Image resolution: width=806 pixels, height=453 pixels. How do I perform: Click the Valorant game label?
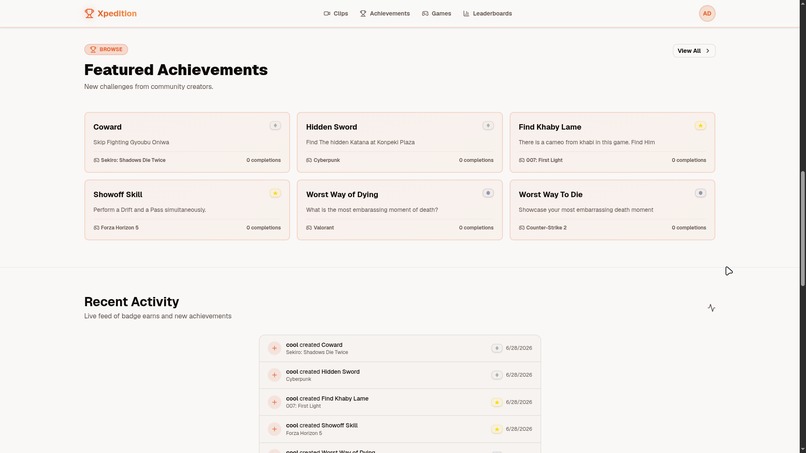(320, 228)
